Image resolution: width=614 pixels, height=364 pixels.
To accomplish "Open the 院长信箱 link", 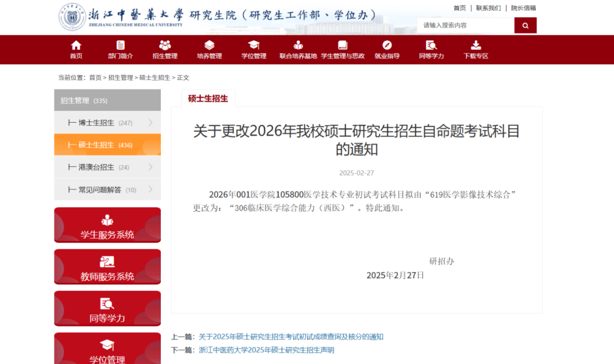I will coord(524,8).
